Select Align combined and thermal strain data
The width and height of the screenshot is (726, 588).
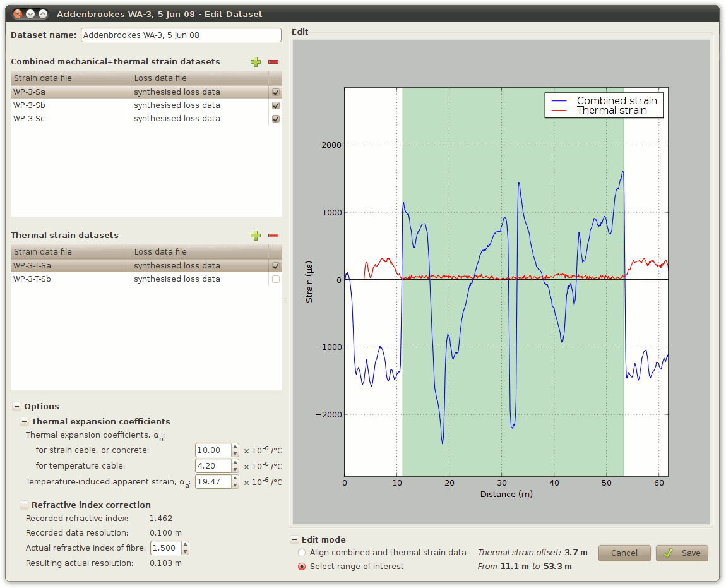click(302, 553)
